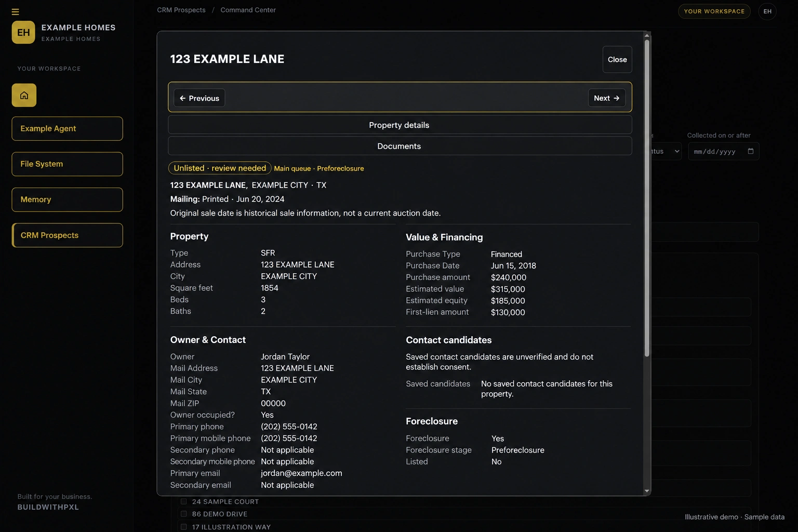The height and width of the screenshot is (532, 798).
Task: Check the 24 SAMPLE COURT row checkbox
Action: pos(183,501)
